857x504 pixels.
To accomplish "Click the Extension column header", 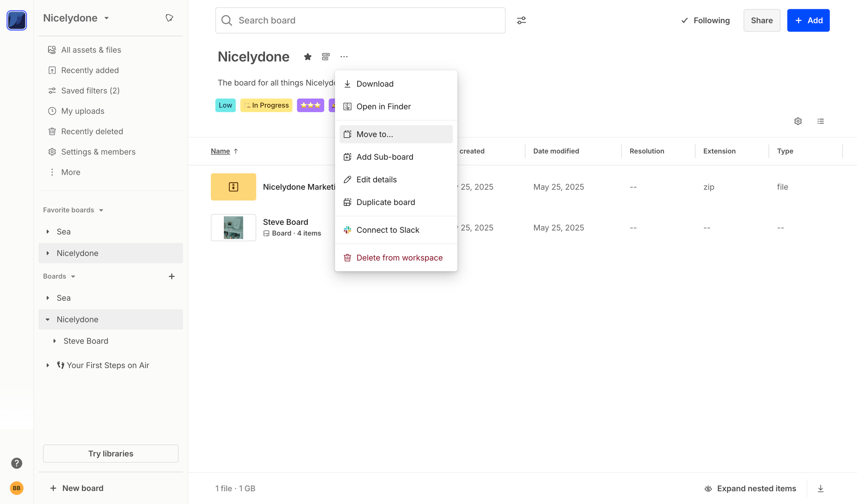I will (x=719, y=151).
